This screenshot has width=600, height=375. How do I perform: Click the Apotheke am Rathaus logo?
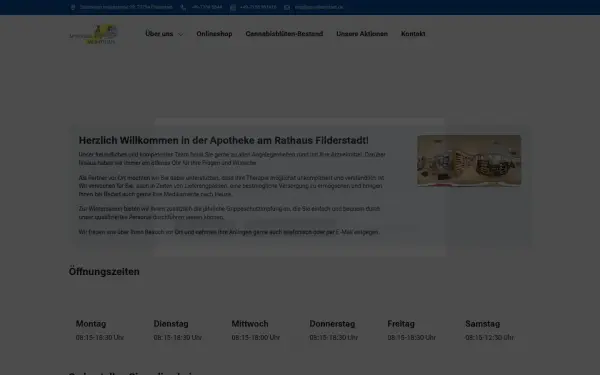tap(93, 34)
